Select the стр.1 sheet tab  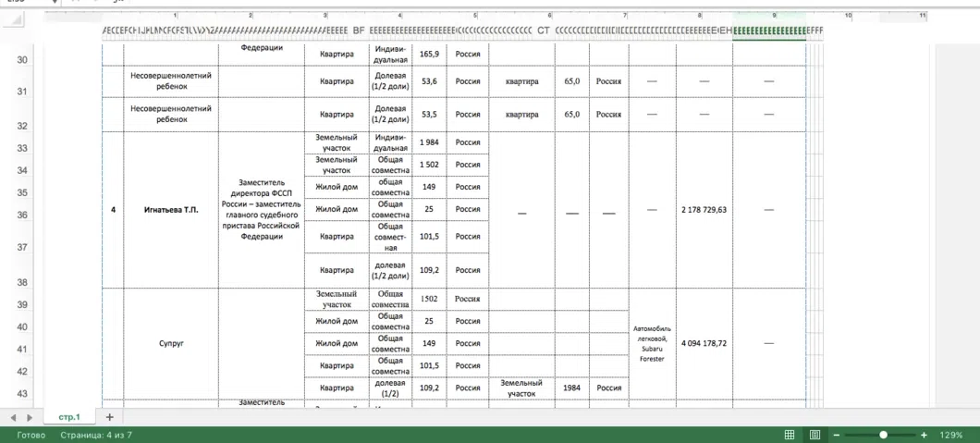[x=69, y=417]
